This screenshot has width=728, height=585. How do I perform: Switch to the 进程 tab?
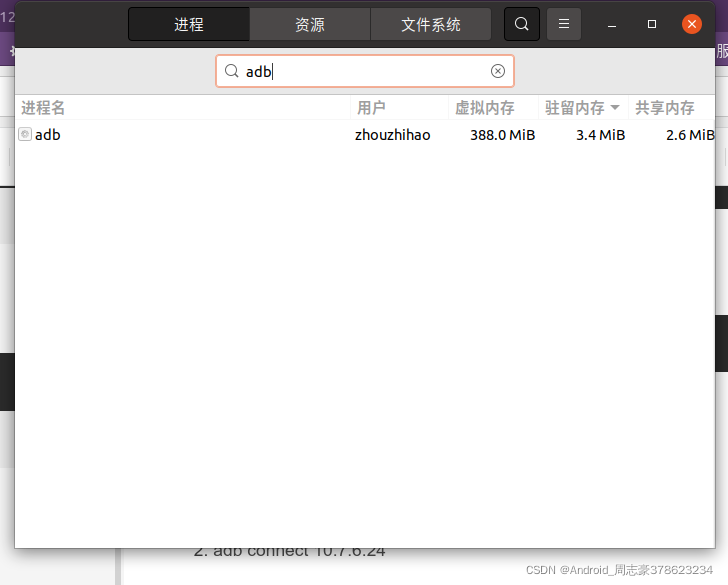coord(189,24)
